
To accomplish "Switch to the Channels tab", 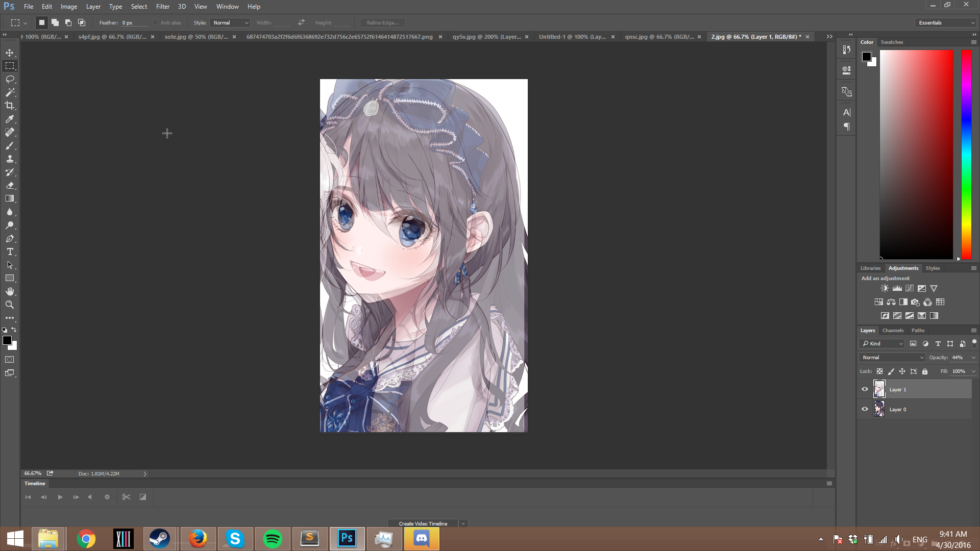I will tap(893, 331).
